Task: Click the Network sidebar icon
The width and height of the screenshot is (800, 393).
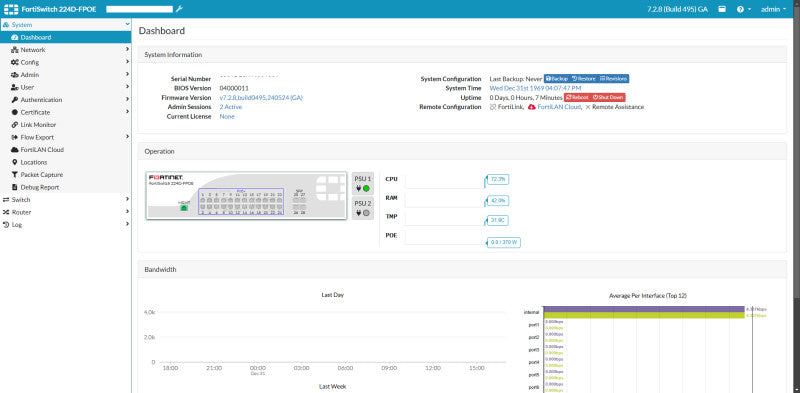Action: click(15, 50)
